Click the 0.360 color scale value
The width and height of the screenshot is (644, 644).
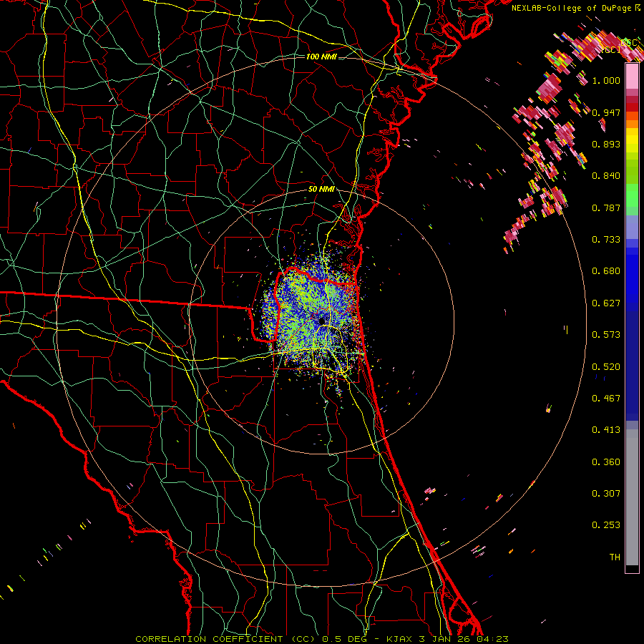click(x=606, y=462)
